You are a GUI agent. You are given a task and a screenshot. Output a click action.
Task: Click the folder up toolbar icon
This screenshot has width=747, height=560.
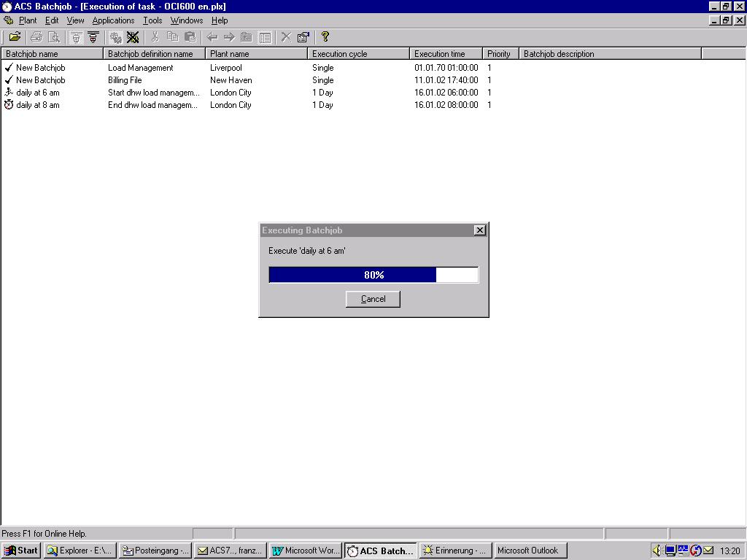tap(247, 36)
